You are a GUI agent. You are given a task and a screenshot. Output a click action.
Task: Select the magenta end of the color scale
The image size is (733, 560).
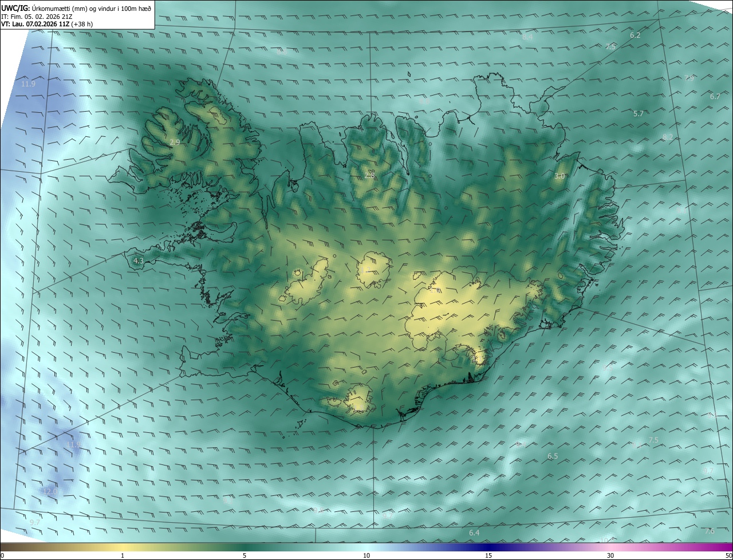(x=723, y=547)
